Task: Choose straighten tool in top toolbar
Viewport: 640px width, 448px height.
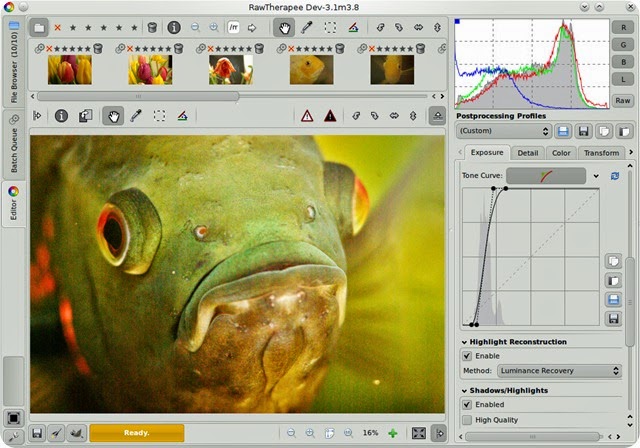Action: (353, 28)
